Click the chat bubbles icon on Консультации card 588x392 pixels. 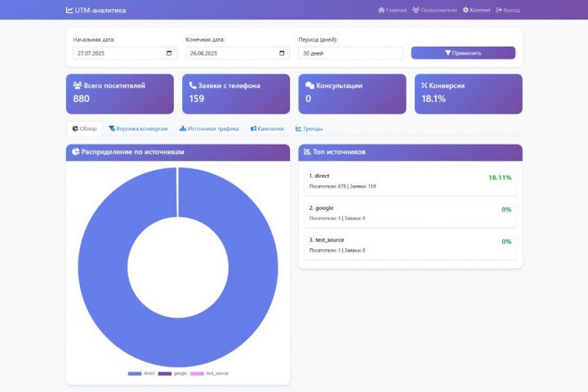[x=310, y=86]
